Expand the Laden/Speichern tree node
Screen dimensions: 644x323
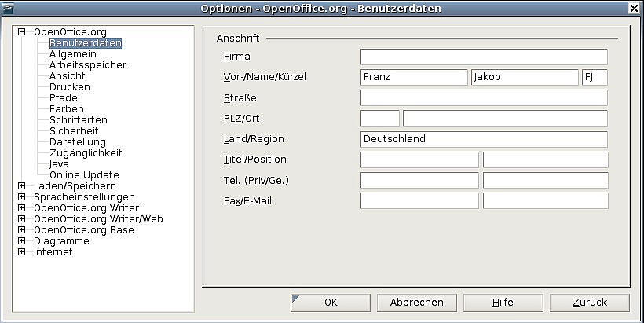[22, 186]
